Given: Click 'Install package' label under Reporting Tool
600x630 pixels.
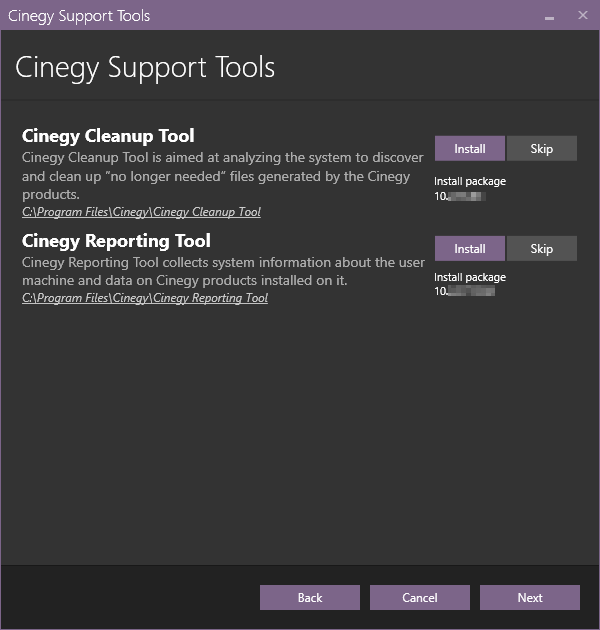Looking at the screenshot, I should (x=470, y=277).
